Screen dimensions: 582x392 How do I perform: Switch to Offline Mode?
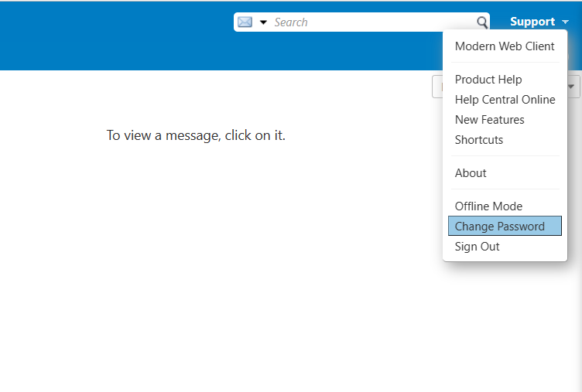click(x=488, y=206)
